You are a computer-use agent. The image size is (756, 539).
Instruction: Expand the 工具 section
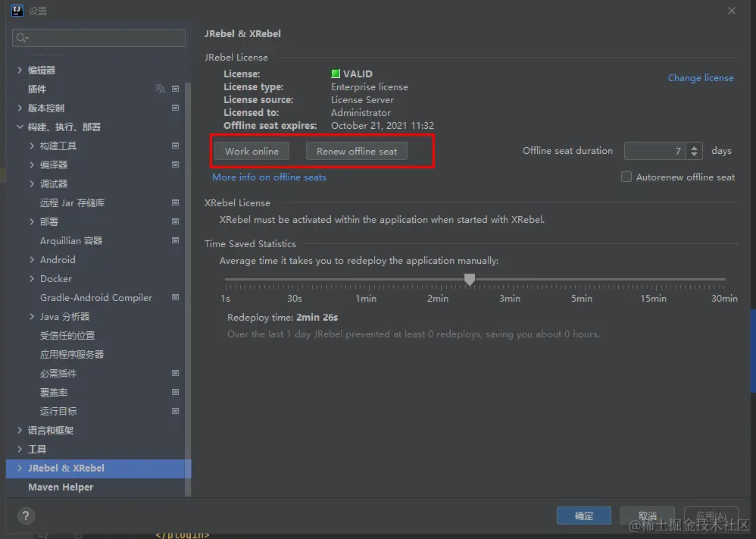tap(20, 450)
